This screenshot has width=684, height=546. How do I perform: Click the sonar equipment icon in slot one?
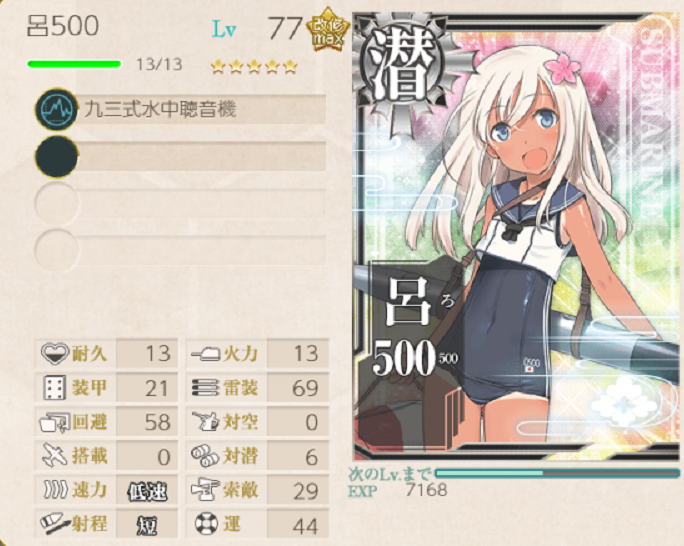point(56,109)
